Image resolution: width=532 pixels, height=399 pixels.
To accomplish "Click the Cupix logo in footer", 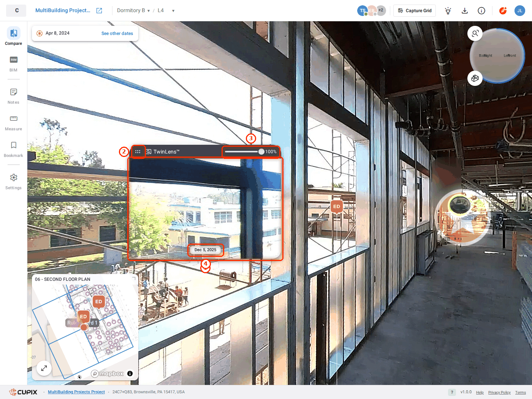I will [23, 392].
